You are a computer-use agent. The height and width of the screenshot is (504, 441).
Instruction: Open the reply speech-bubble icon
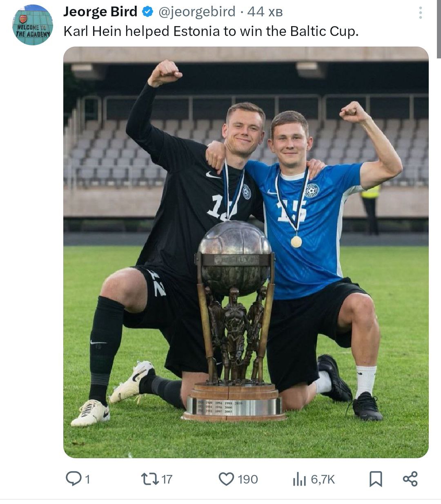point(73,479)
